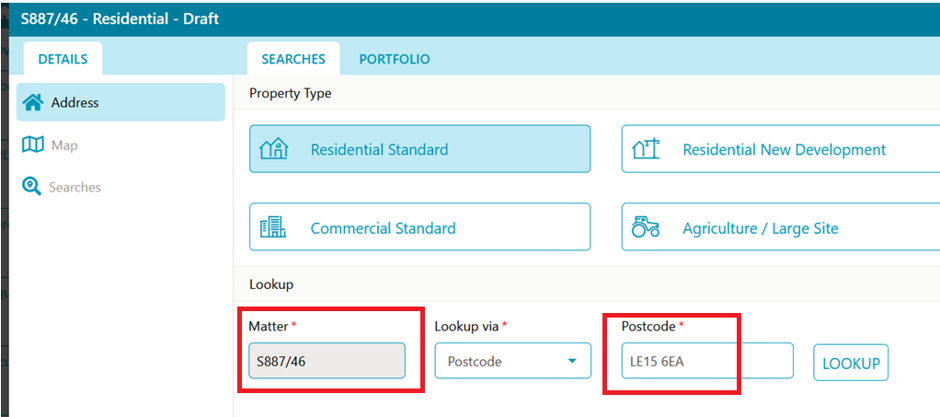Click the Matter field showing S887/46
Screen dimensions: 940x417
pos(327,361)
